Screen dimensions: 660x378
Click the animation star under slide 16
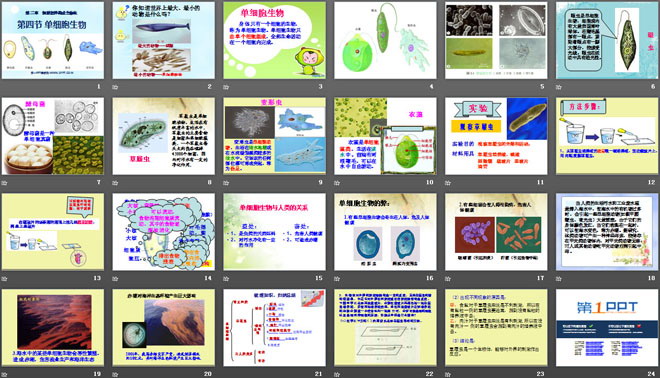tap(337, 278)
